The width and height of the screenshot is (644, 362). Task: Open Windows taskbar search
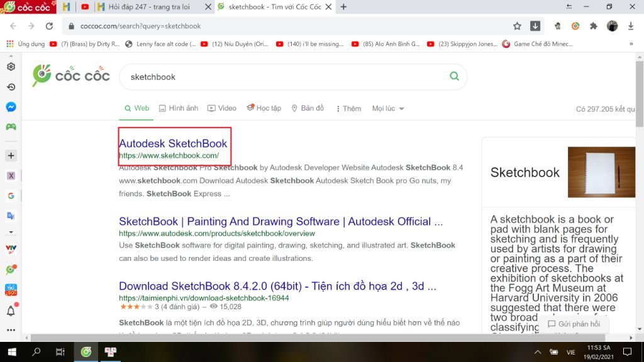click(36, 352)
